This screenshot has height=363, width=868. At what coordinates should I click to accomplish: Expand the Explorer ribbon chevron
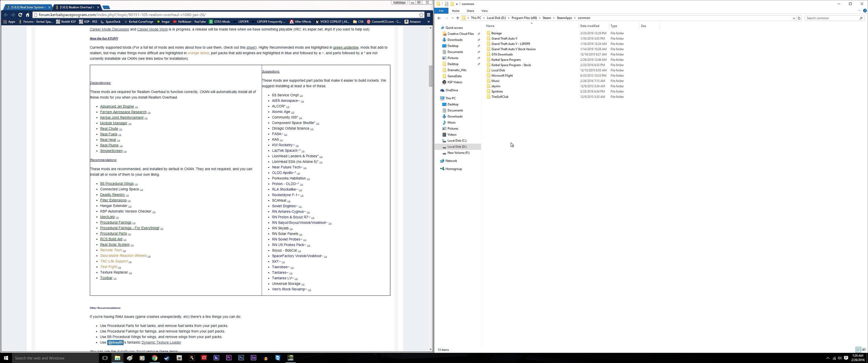tap(859, 11)
